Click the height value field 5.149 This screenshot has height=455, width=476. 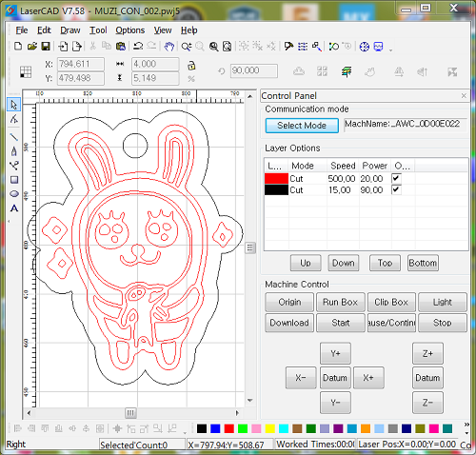point(155,78)
